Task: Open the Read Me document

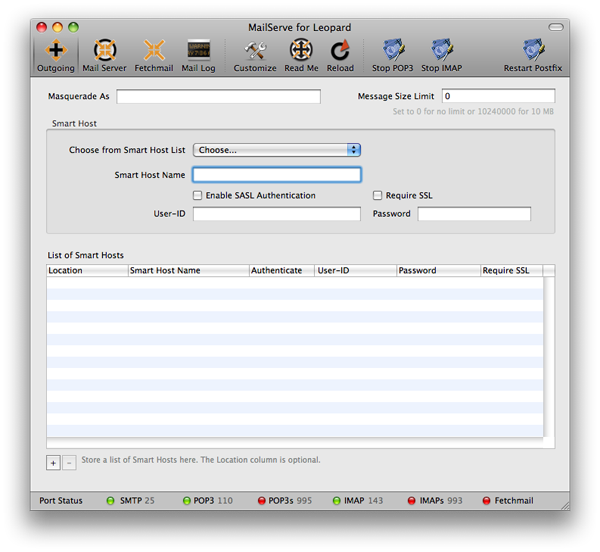Action: 301,54
